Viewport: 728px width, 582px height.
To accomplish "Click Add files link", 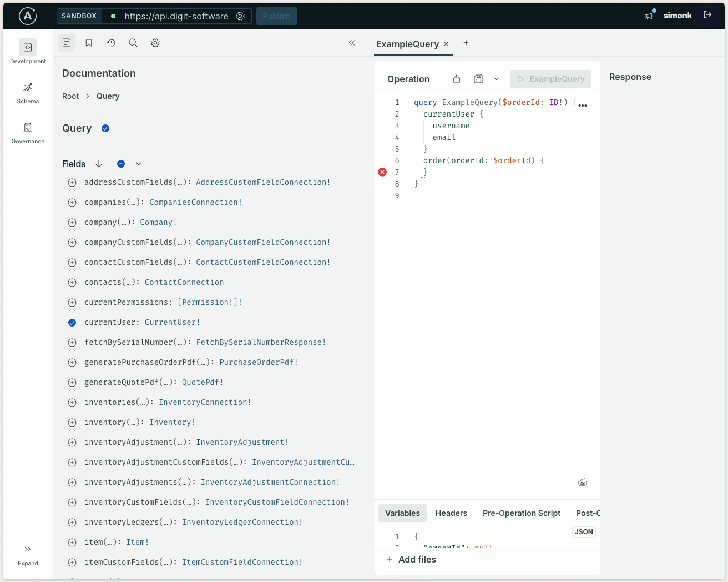I will [x=417, y=559].
